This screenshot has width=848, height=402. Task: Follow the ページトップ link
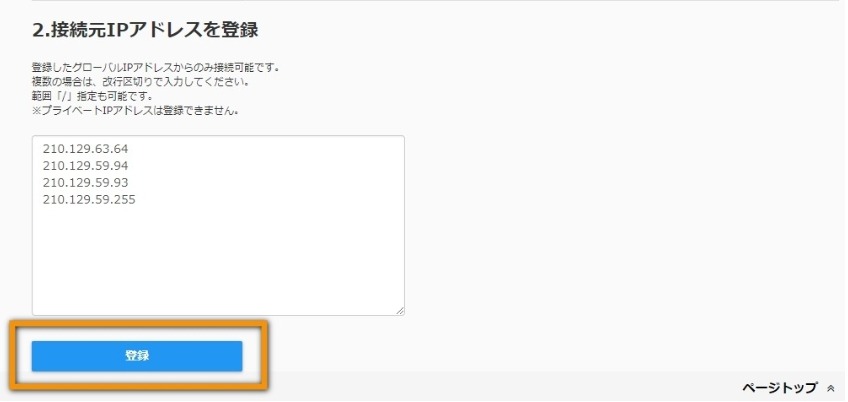click(779, 388)
